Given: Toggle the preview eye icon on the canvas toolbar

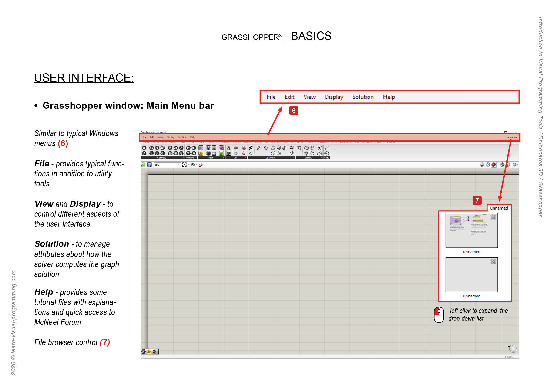Looking at the screenshot, I should [x=193, y=165].
